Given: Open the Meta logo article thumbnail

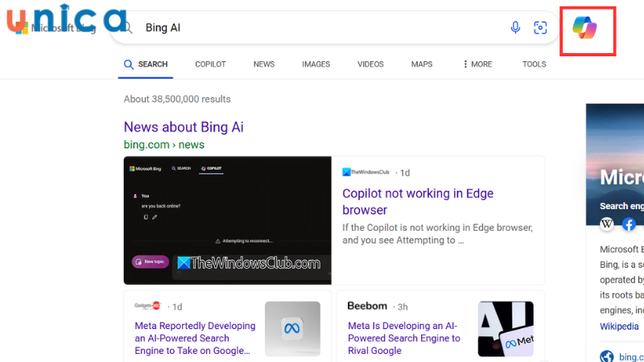Looking at the screenshot, I should coord(292,328).
